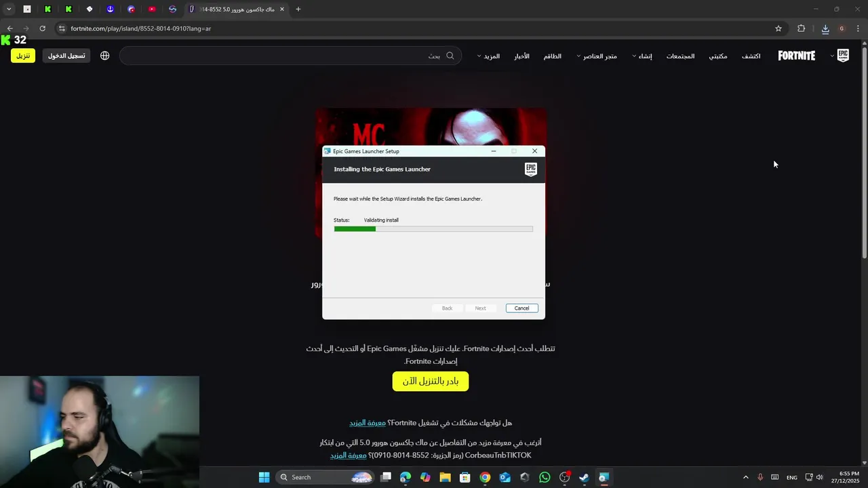
Task: Click the 'Validating install' status text
Action: (x=381, y=220)
